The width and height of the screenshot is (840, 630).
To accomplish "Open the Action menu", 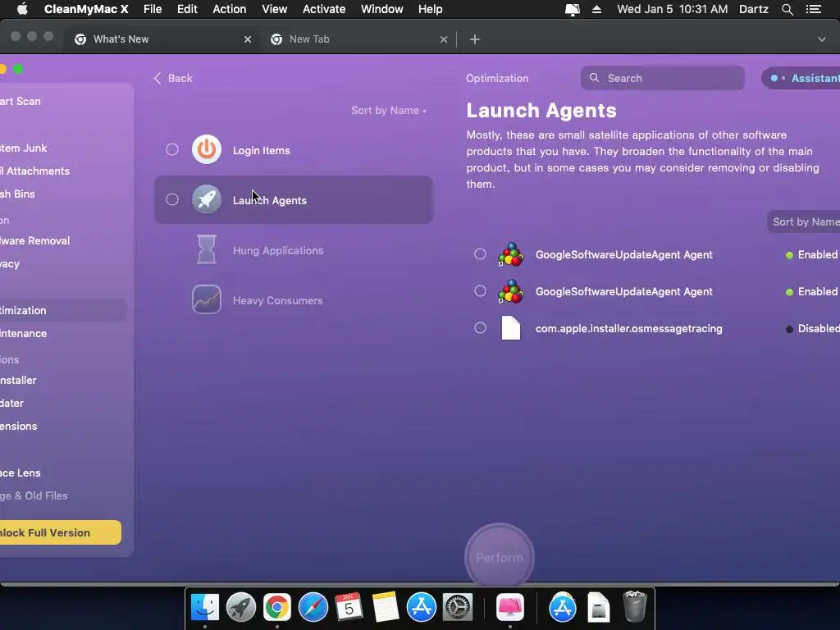I will (230, 9).
